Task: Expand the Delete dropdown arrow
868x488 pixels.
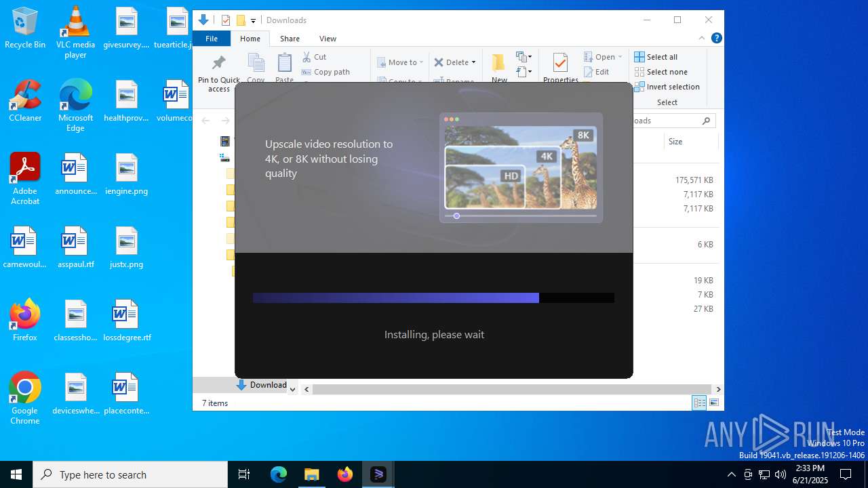Action: tap(473, 62)
